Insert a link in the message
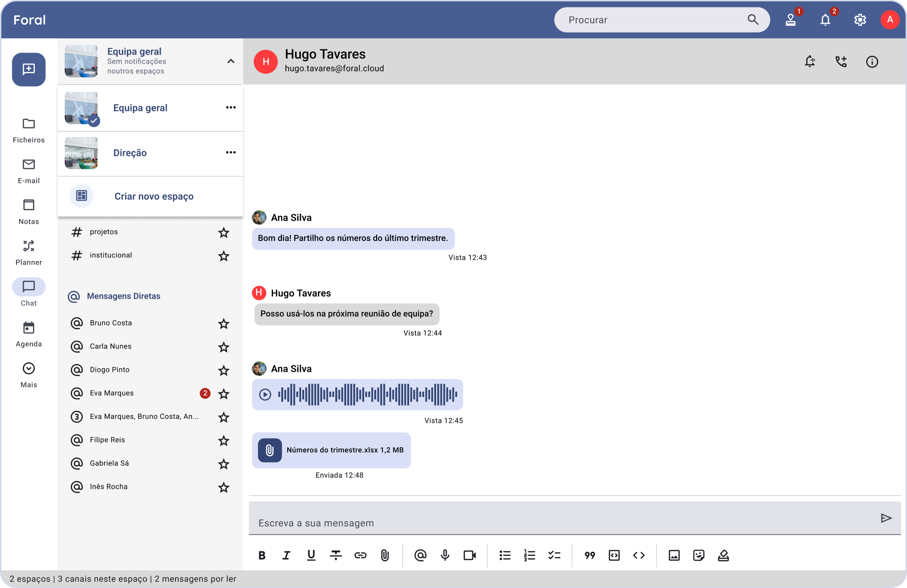907x588 pixels. [361, 555]
